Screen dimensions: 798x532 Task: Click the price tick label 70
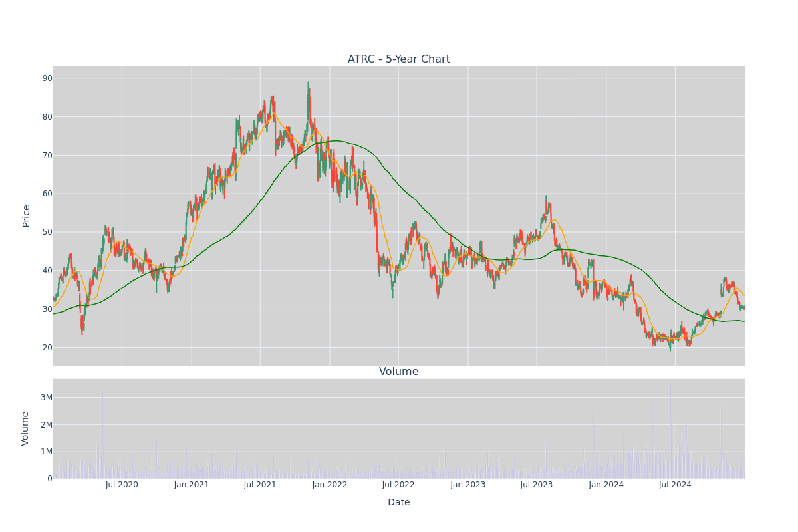coord(48,155)
